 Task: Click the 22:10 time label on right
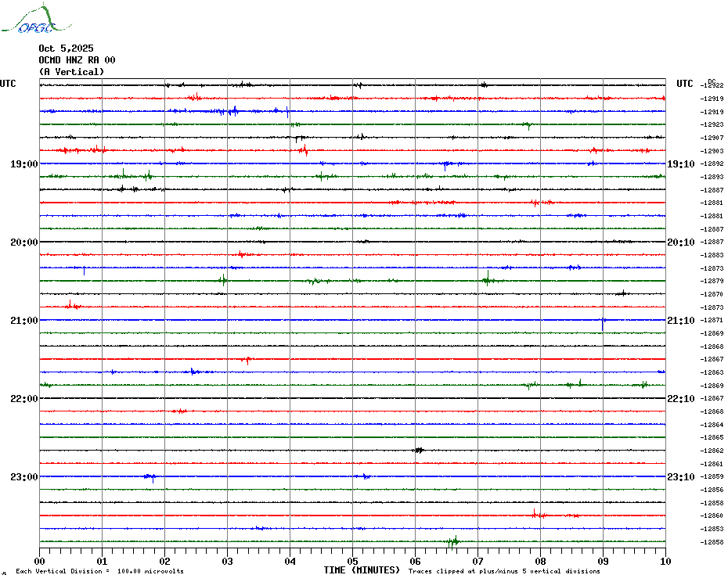(679, 399)
